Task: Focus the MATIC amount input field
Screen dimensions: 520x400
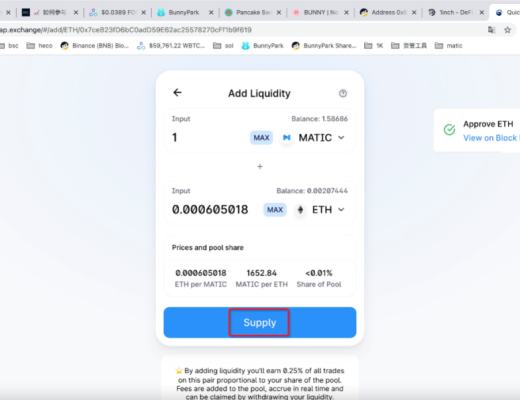Action: [208, 137]
